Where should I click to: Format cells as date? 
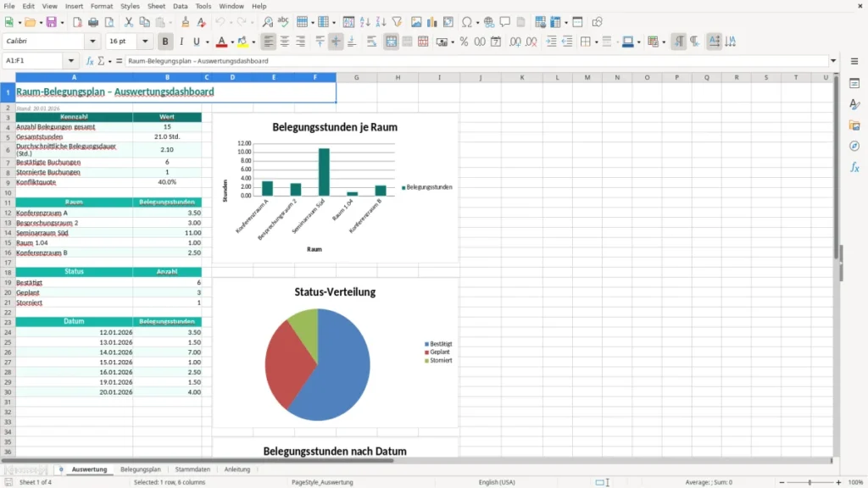tap(496, 42)
